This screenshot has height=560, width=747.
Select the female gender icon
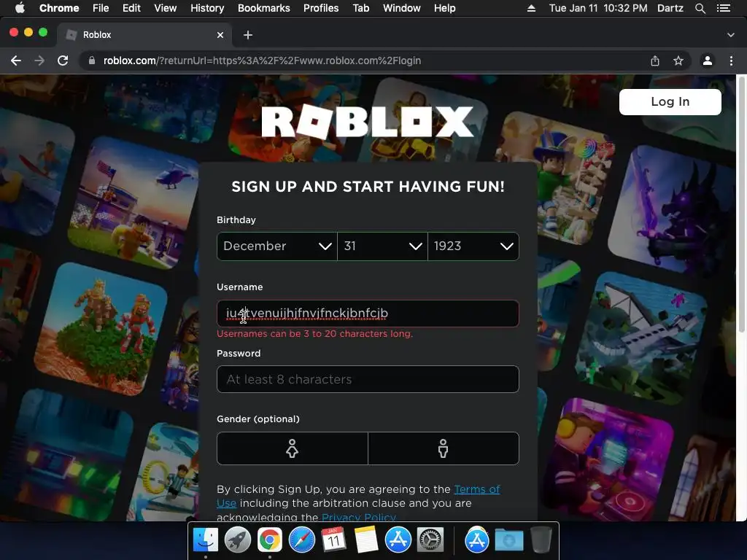point(292,448)
